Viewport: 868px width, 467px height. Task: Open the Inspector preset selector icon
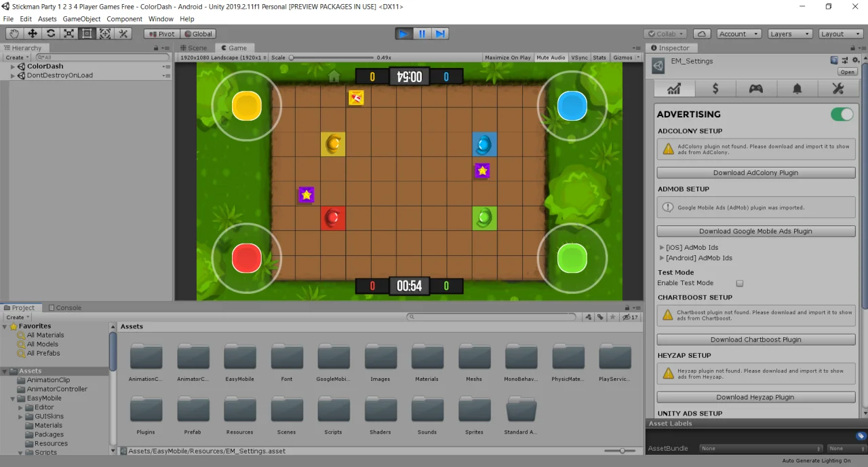[x=845, y=60]
